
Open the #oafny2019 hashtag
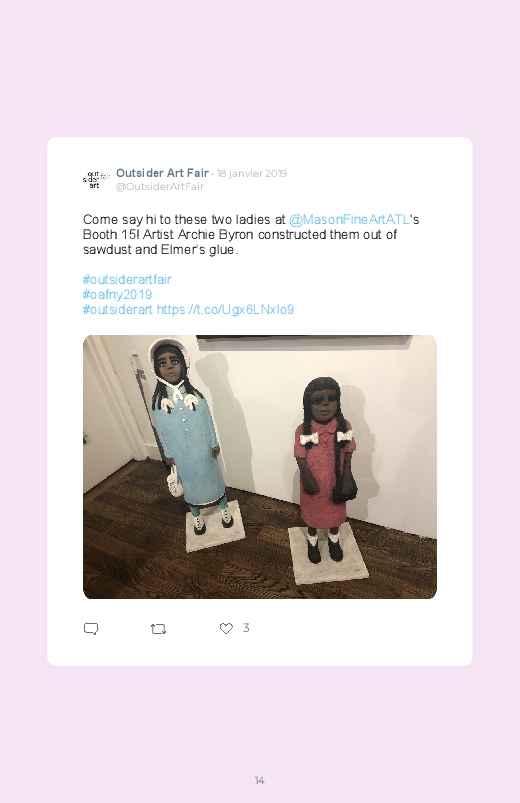pos(117,294)
